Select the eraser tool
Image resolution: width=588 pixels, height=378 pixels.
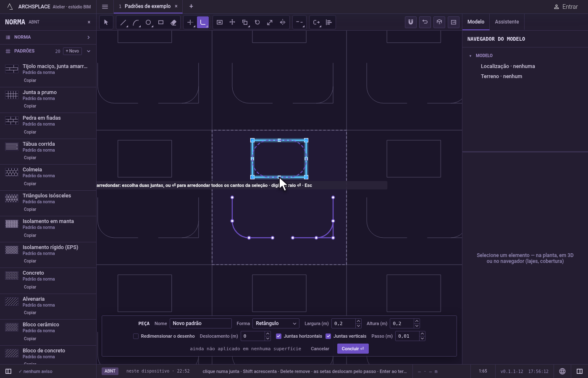point(173,22)
